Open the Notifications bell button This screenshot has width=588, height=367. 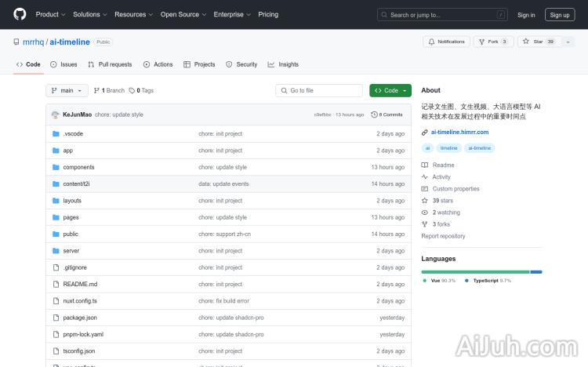click(x=446, y=42)
